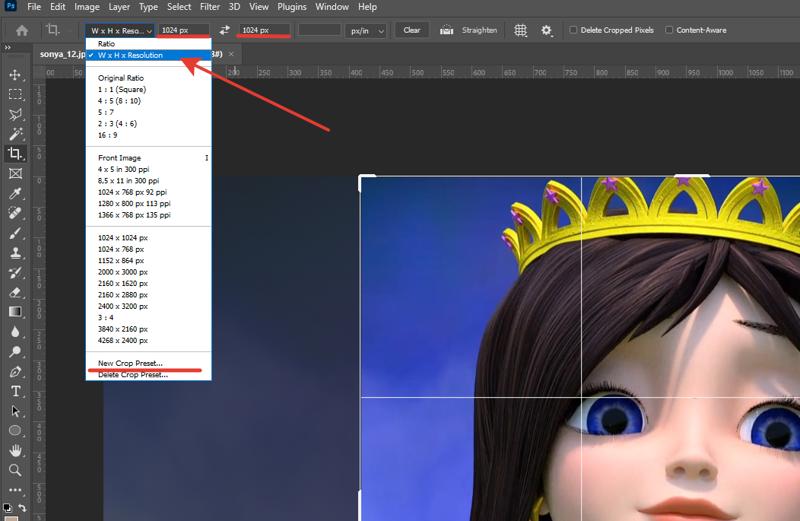Select the History Brush tool

click(15, 272)
